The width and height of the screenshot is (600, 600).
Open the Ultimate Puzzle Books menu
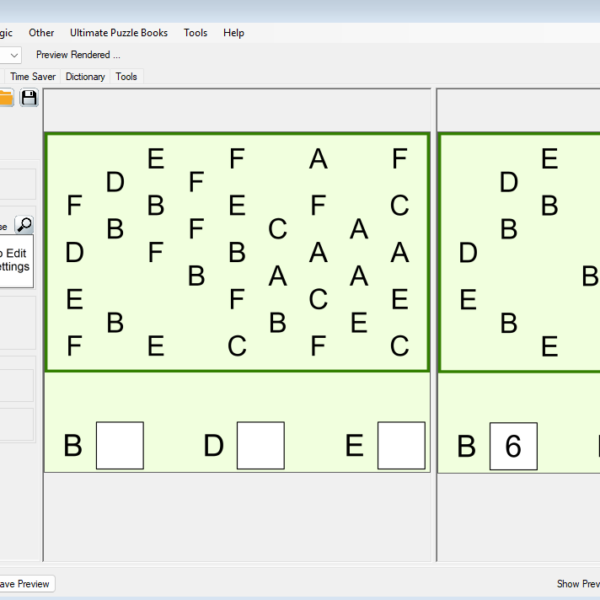[x=119, y=33]
